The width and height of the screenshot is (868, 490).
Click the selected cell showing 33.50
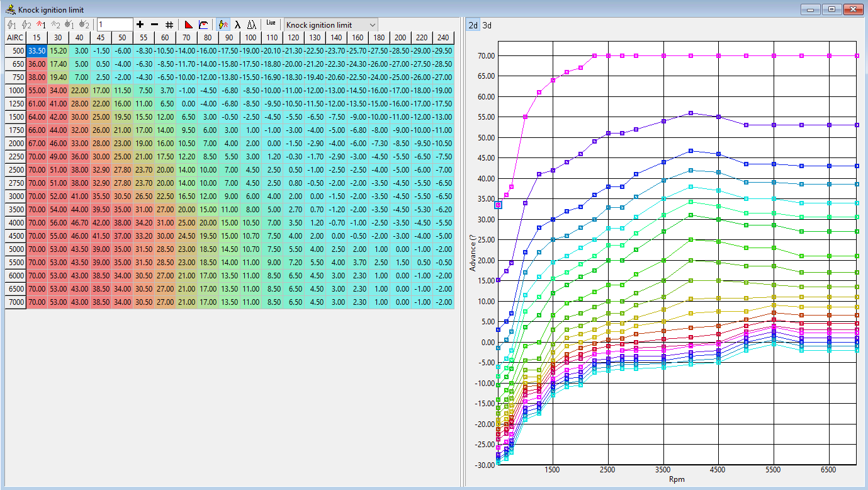coord(37,50)
